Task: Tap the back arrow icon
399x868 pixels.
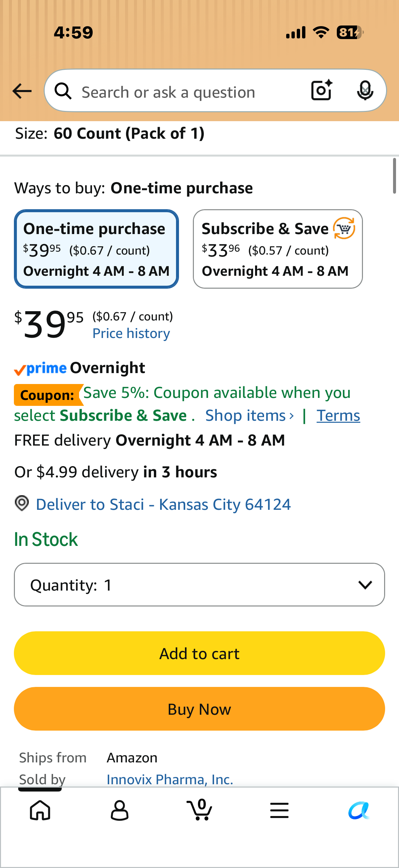Action: click(x=22, y=91)
